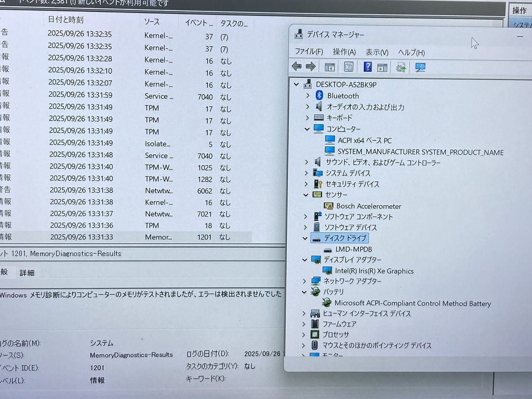Click the memory diagnostic result message text
This screenshot has height=399, width=532.
tap(141, 294)
